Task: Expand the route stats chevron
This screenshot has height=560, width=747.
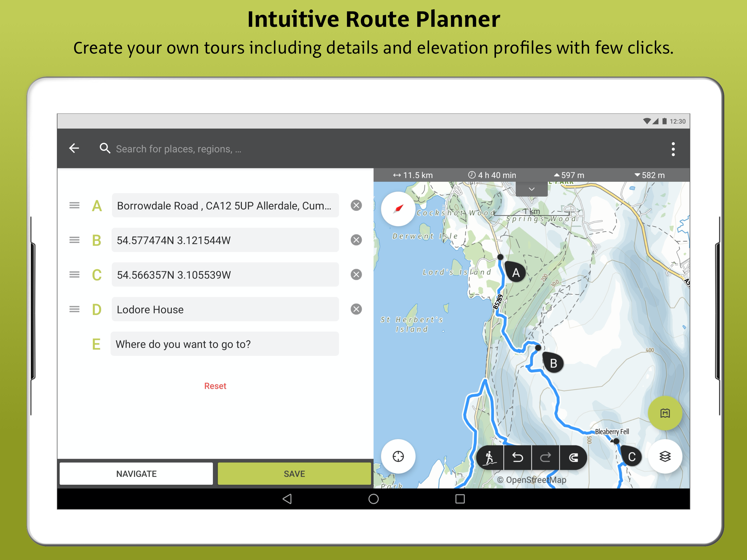Action: (532, 189)
